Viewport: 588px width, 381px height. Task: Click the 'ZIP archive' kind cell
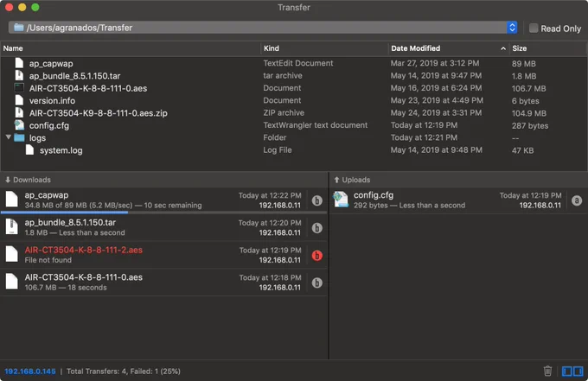(284, 113)
